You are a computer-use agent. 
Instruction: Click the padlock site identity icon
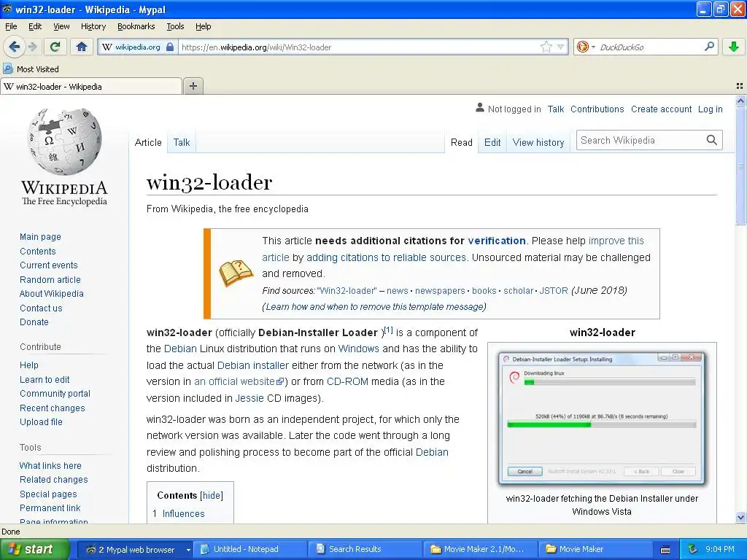(x=170, y=47)
